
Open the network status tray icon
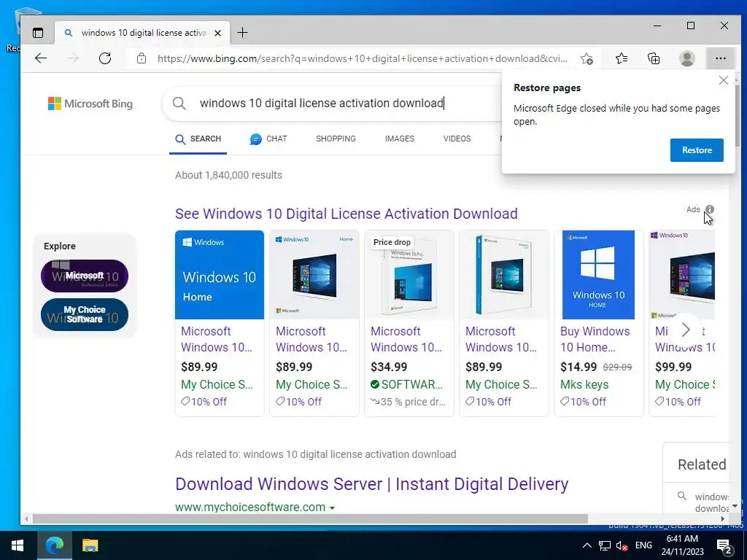click(605, 545)
